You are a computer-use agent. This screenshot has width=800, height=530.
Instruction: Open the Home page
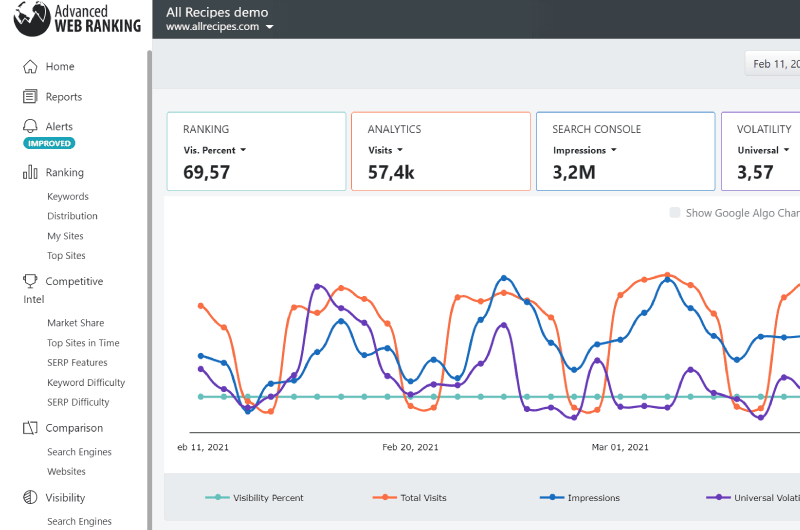(60, 66)
